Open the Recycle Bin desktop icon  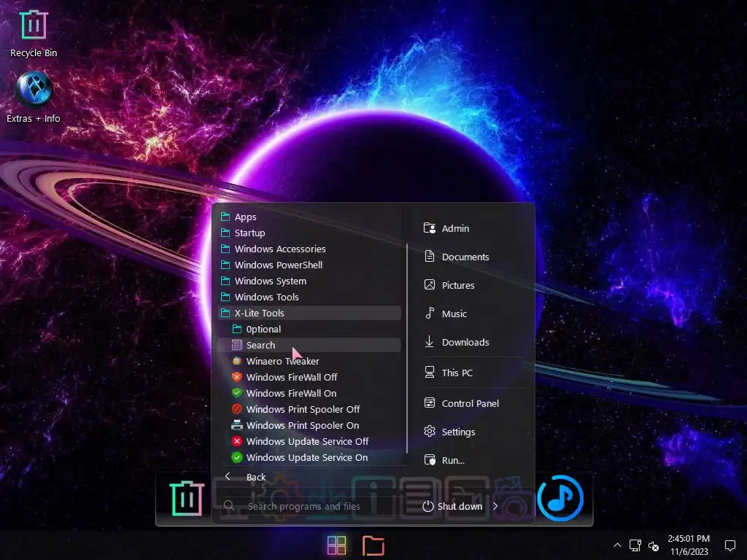pyautogui.click(x=34, y=34)
